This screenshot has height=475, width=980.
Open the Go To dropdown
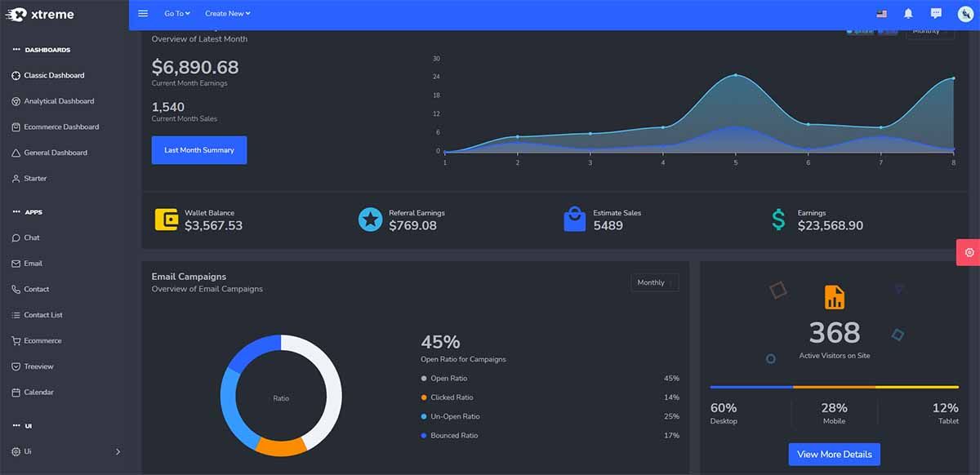(176, 14)
